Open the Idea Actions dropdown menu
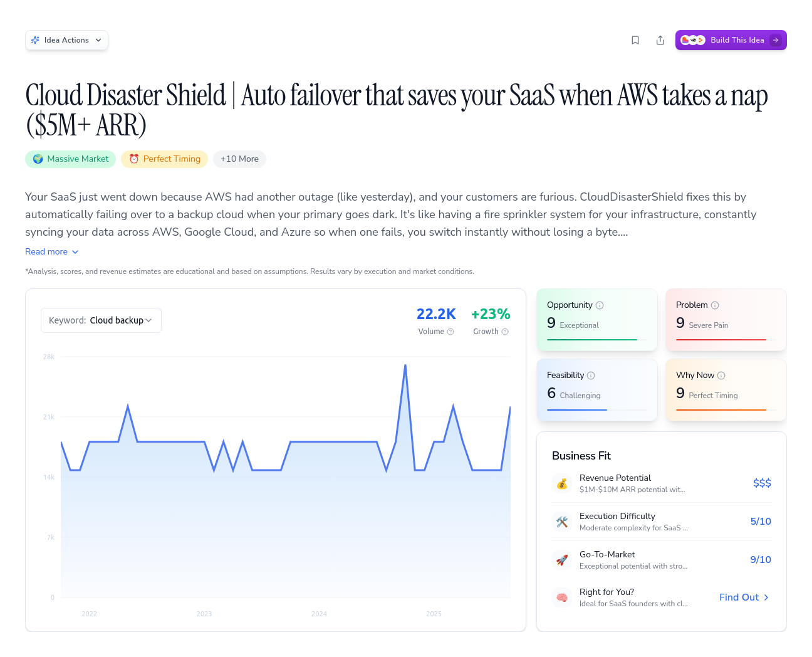The image size is (812, 657). pyautogui.click(x=66, y=40)
